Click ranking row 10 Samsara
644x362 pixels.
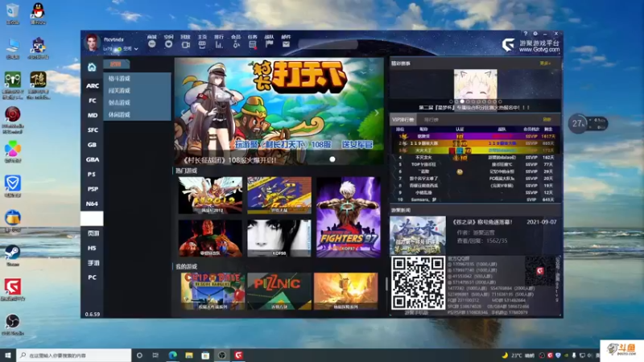click(x=475, y=200)
